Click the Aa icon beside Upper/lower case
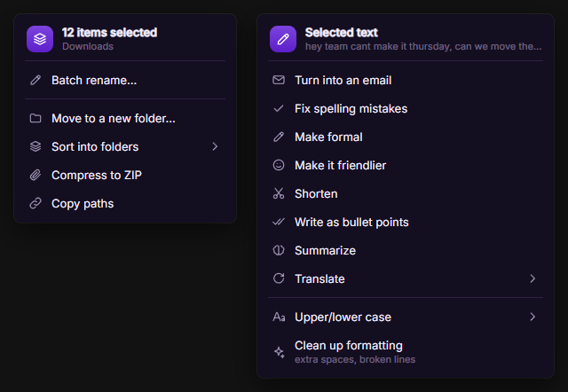The image size is (568, 392). pos(279,318)
